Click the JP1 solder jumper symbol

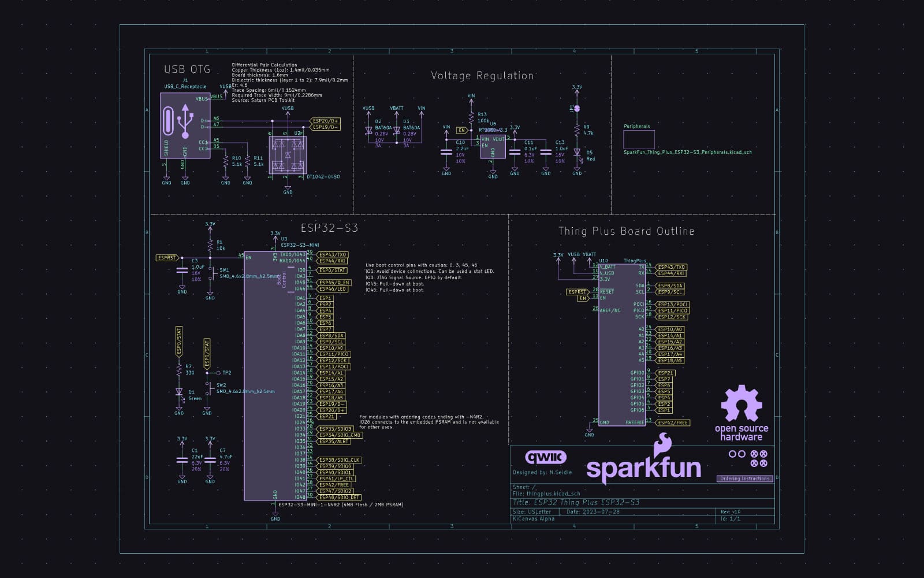pos(577,108)
